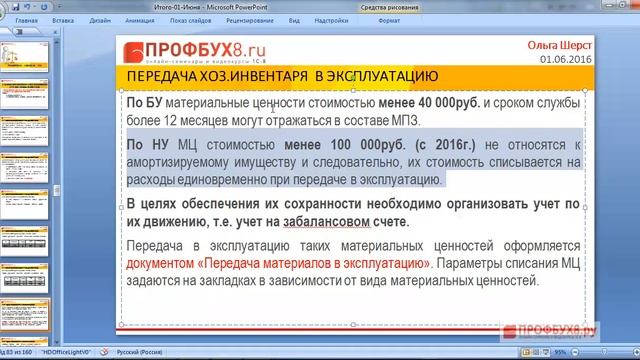Click the Save icon in quick access toolbar

click(x=16, y=7)
